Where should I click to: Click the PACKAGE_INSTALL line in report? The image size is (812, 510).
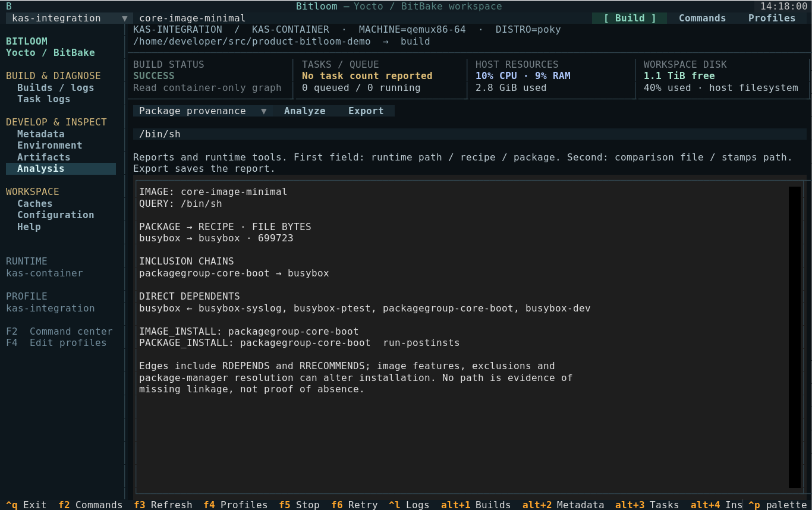click(x=299, y=343)
